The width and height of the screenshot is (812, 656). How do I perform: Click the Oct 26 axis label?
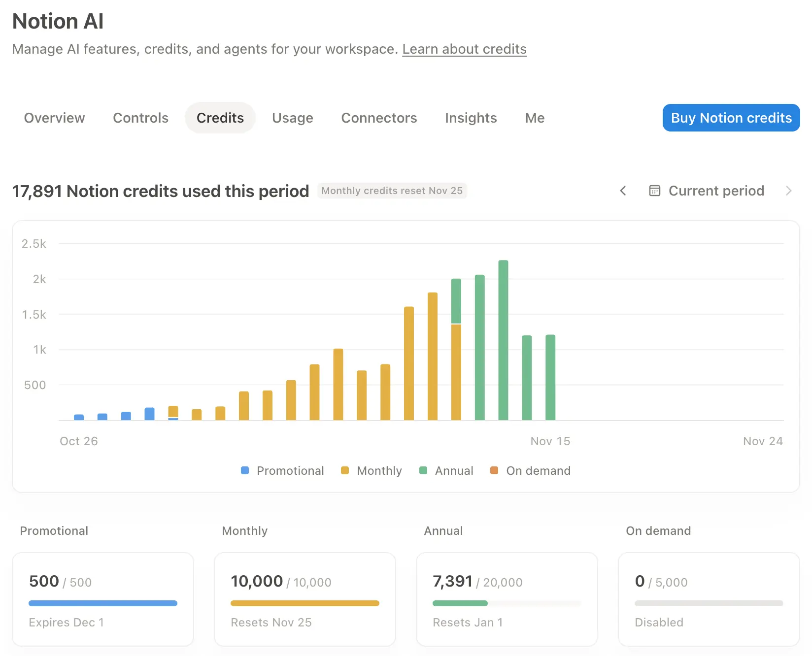79,441
